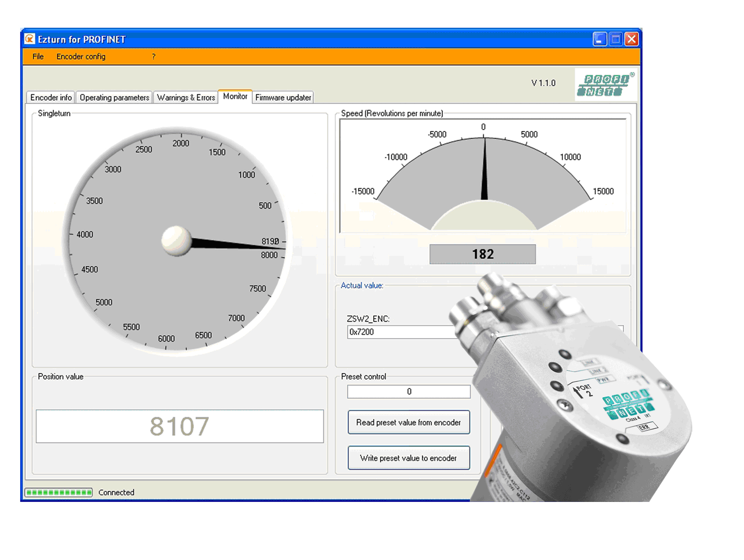This screenshot has height=560, width=744.
Task: Click the 6000 mark on Singleturn dial
Action: point(166,339)
